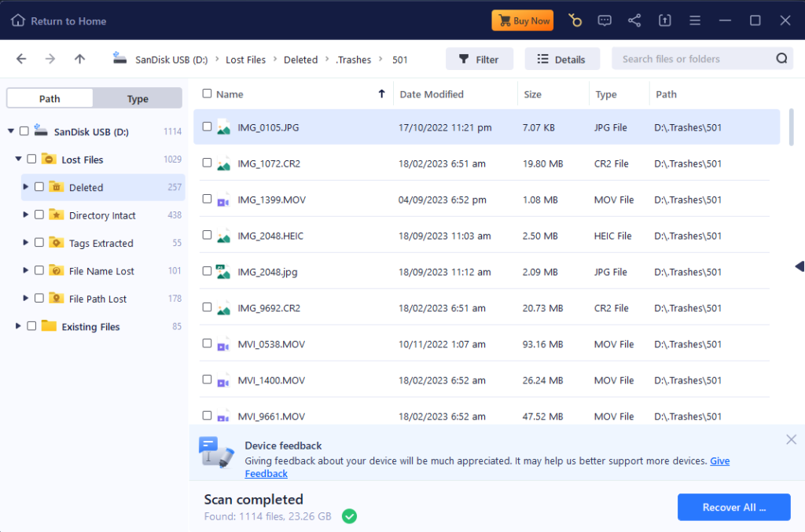Image resolution: width=805 pixels, height=532 pixels.
Task: Select all files using the Name header checkbox
Action: [207, 94]
